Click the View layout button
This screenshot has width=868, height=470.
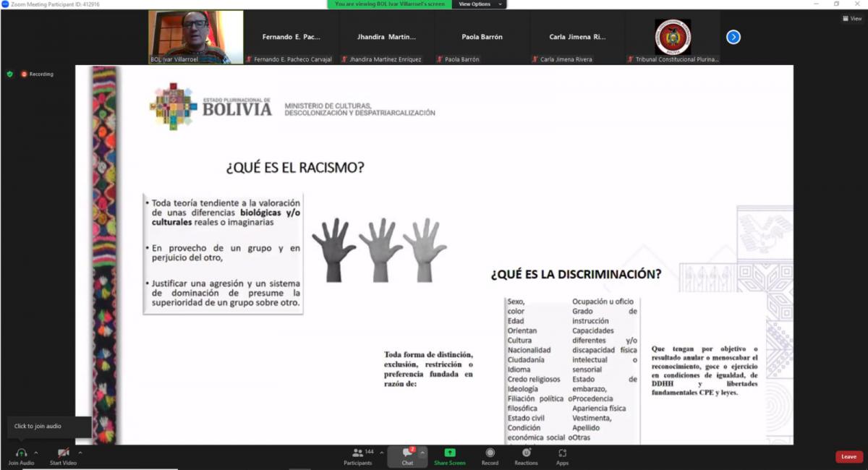point(852,19)
